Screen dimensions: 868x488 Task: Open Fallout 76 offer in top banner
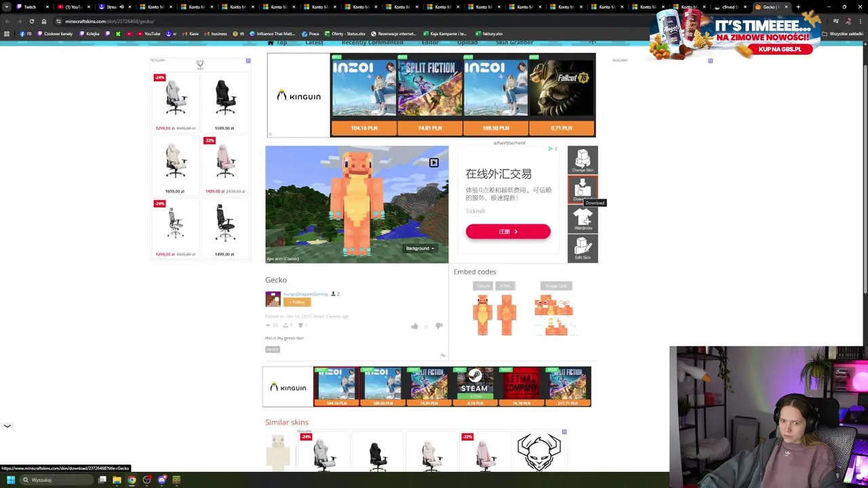(561, 96)
